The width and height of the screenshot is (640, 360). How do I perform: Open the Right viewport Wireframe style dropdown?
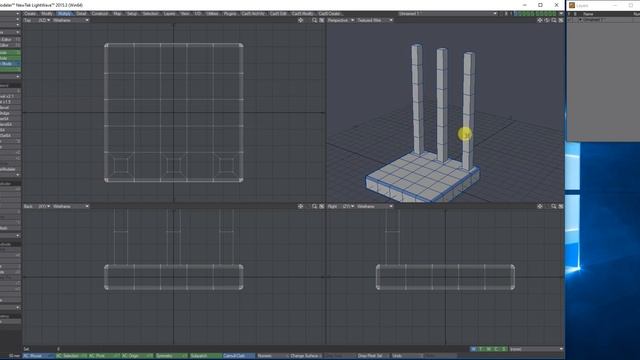coord(374,207)
